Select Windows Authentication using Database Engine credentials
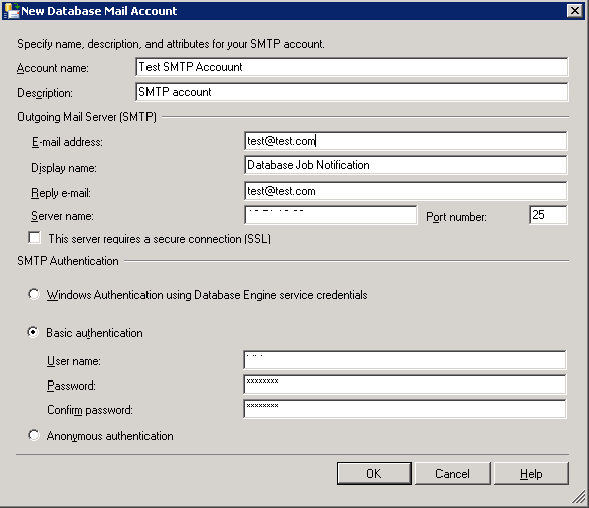 pyautogui.click(x=34, y=294)
